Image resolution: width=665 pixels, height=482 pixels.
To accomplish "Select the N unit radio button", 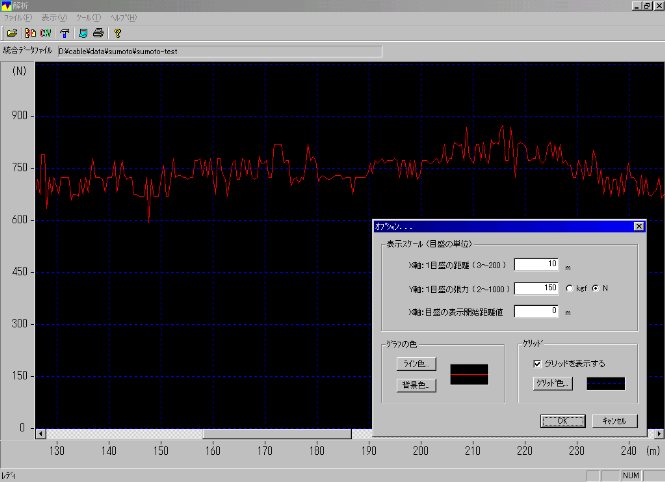I will click(x=596, y=288).
